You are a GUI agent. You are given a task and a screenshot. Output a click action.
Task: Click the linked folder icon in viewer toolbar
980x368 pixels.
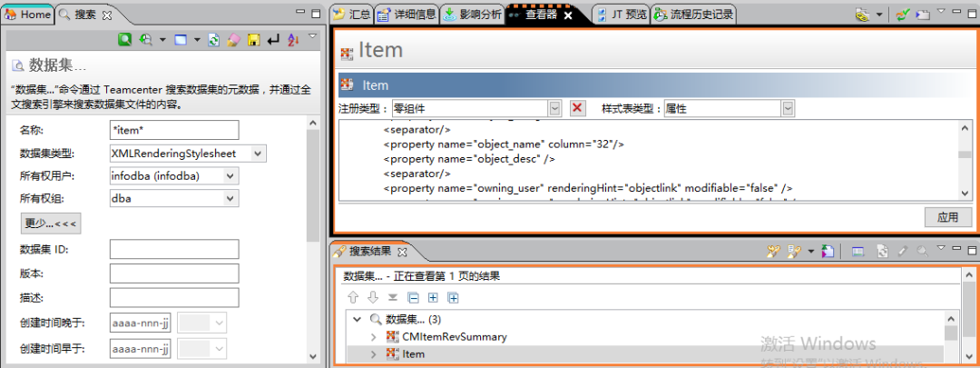863,15
